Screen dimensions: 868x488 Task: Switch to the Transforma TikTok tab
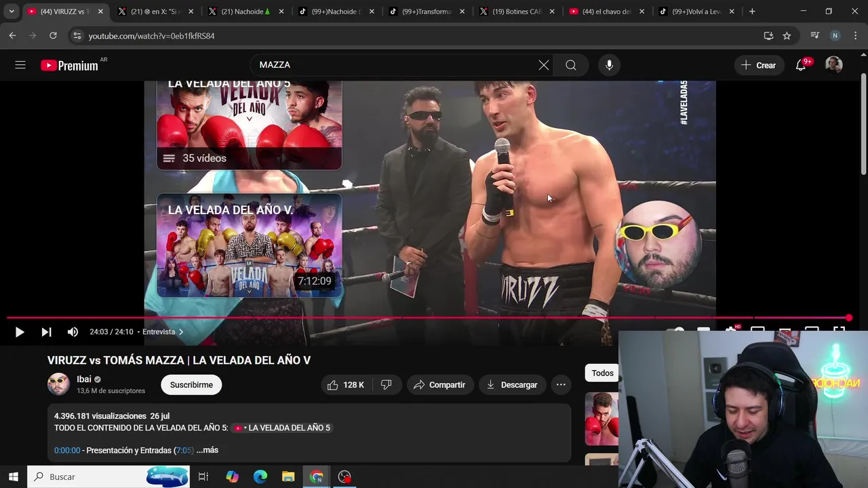pyautogui.click(x=425, y=12)
